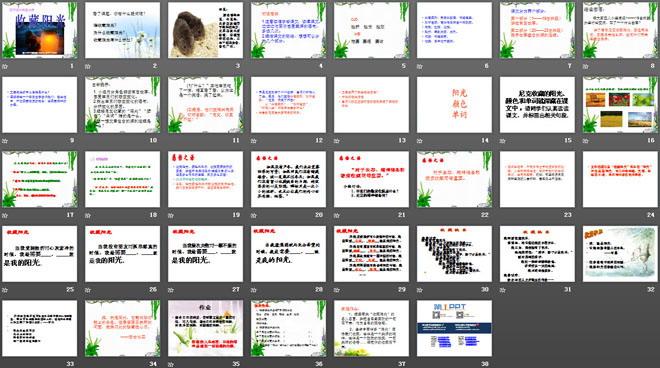Select slide 16 thumbnail with five landscape photos
660x368 pixels.
tap(620, 104)
